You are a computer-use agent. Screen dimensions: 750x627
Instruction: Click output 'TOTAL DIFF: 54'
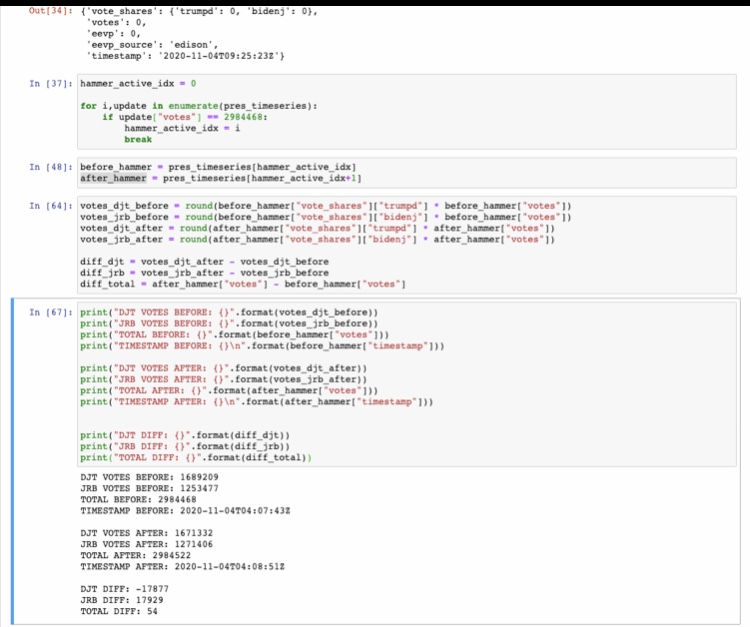(x=119, y=612)
